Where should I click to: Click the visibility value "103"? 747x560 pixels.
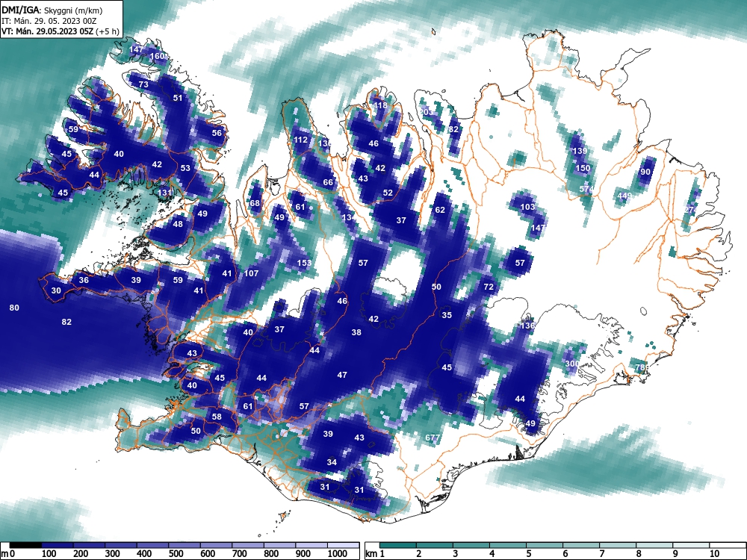(527, 207)
